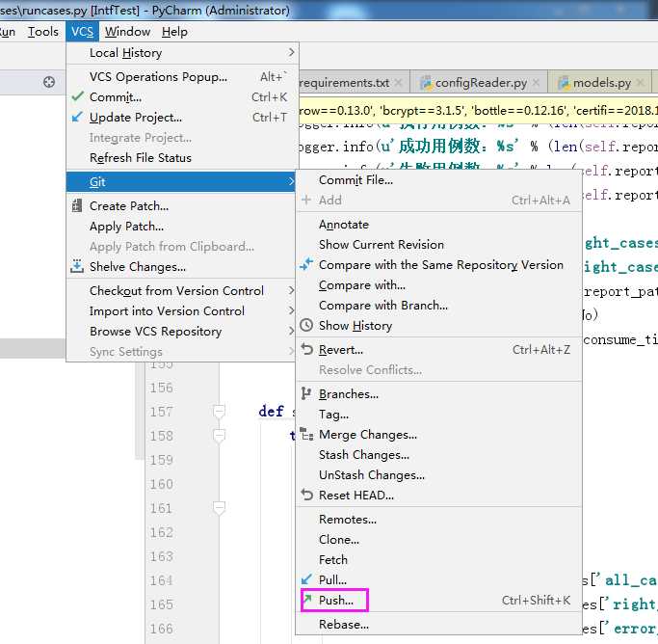Open Remotes... entry
Screen dimensions: 658x644
point(439,520)
